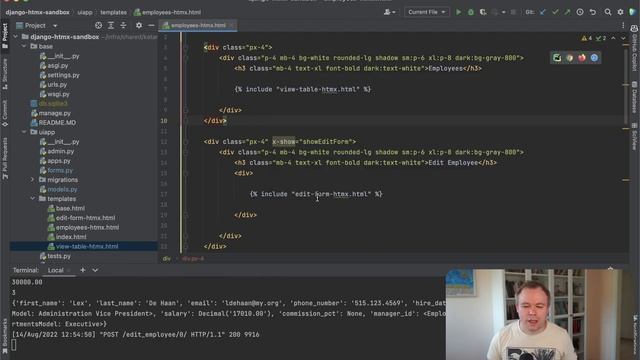Click div.px-4 breadcrumb under the editor

tap(193, 258)
